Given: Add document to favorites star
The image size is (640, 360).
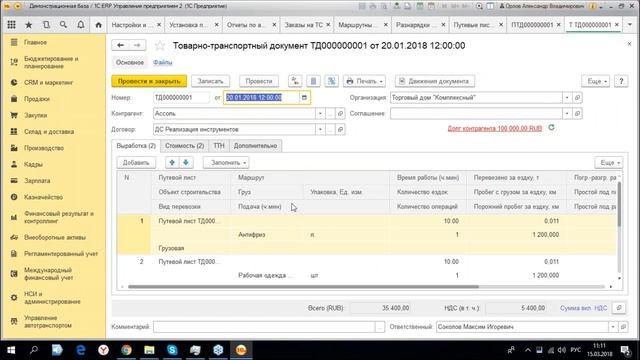Looking at the screenshot, I should click(x=160, y=45).
